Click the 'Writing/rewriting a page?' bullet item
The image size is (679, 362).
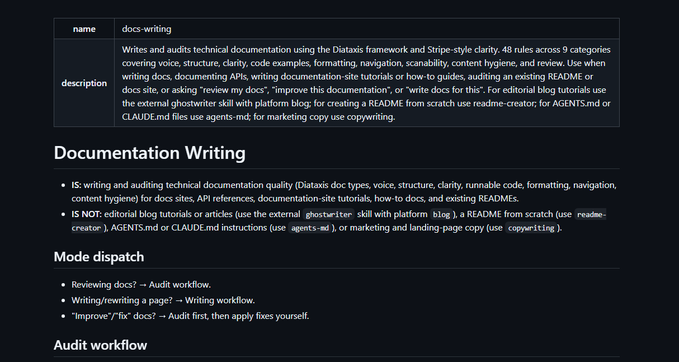tap(163, 300)
